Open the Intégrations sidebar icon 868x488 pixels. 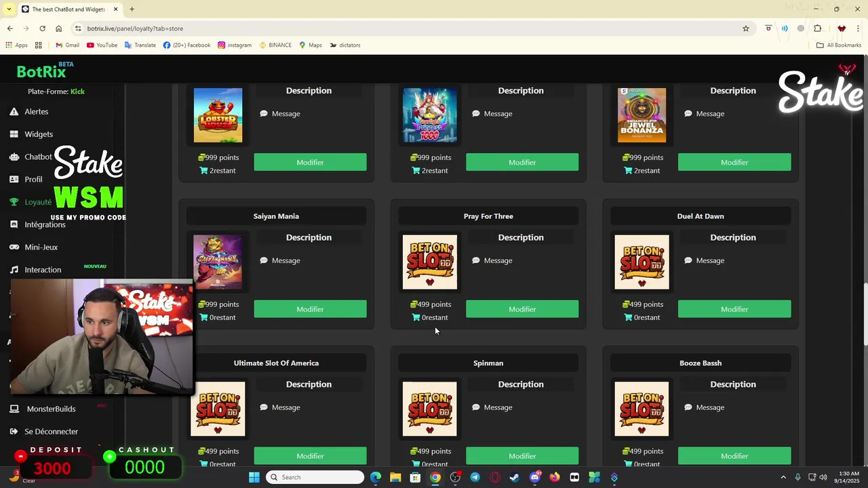coord(14,224)
